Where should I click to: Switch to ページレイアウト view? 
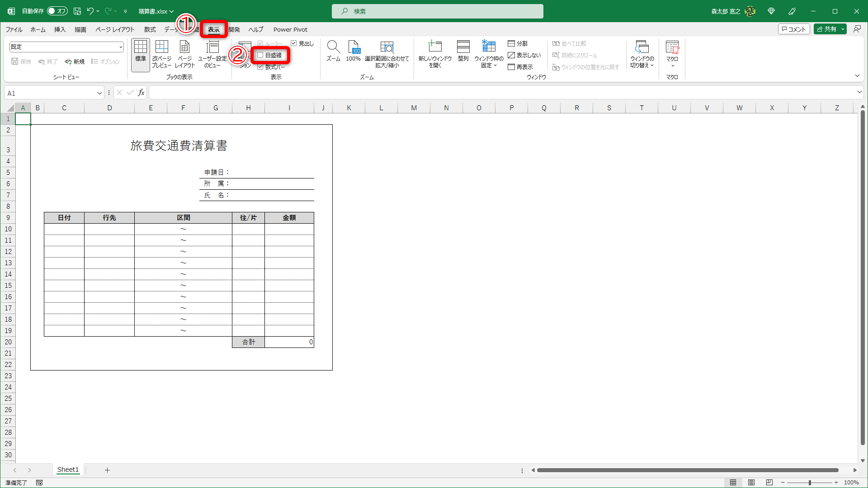tap(184, 53)
